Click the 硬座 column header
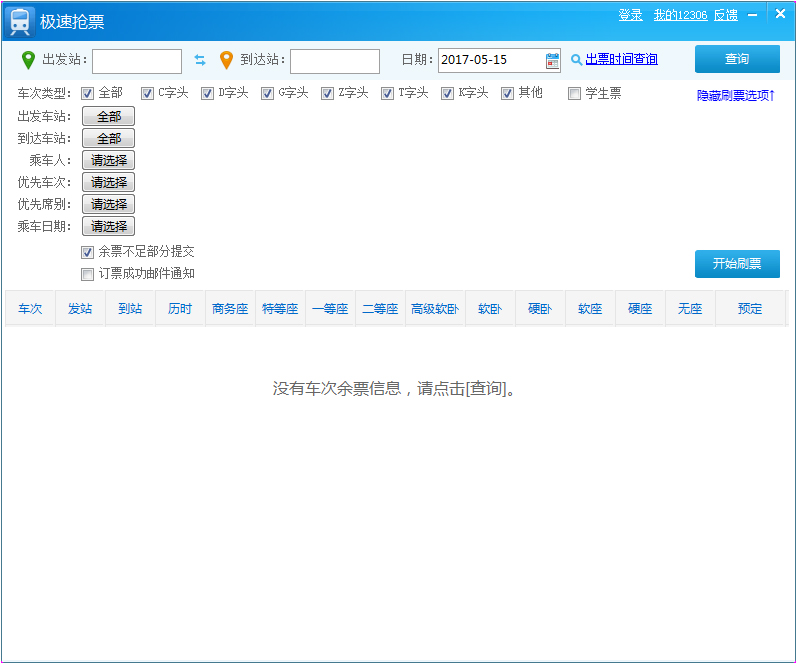 640,309
